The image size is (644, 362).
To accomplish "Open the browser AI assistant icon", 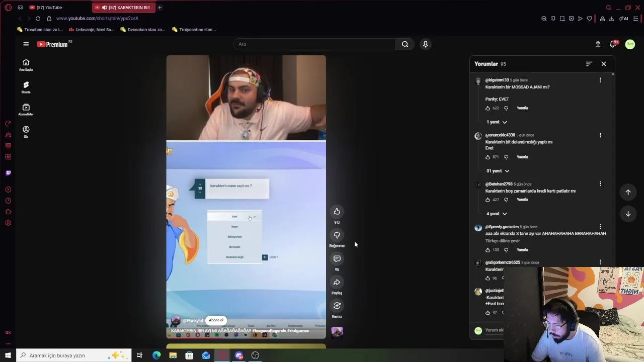I will [x=624, y=19].
